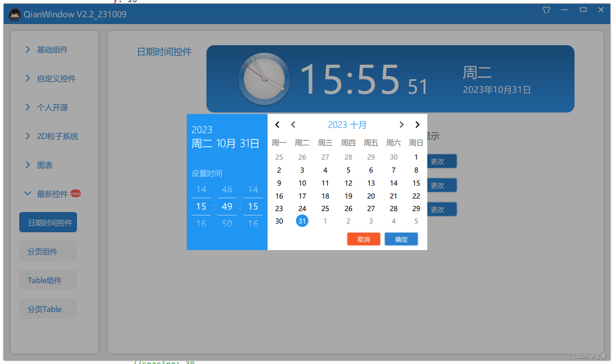This screenshot has height=364, width=614.
Task: Switch to the Table组件 page
Action: [48, 280]
